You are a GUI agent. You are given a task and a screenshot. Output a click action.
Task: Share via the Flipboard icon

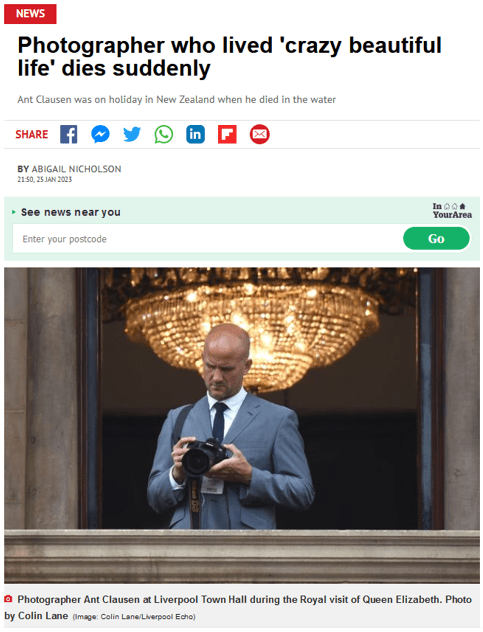pyautogui.click(x=227, y=134)
